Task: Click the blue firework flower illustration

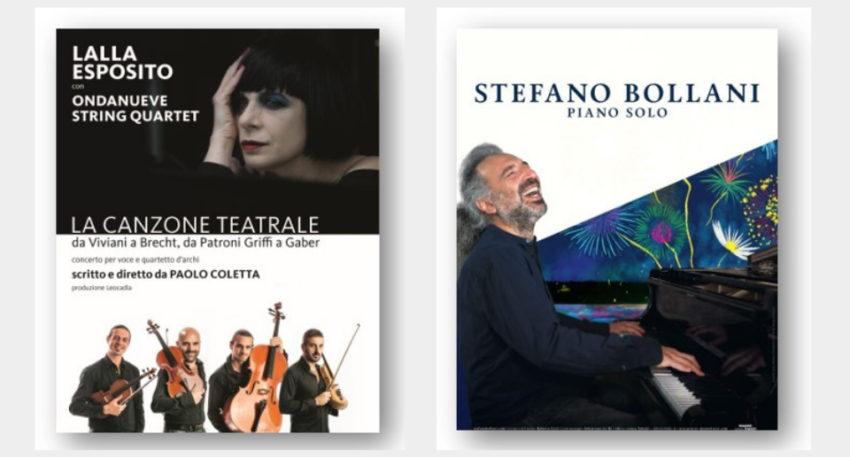Action: tap(602, 232)
